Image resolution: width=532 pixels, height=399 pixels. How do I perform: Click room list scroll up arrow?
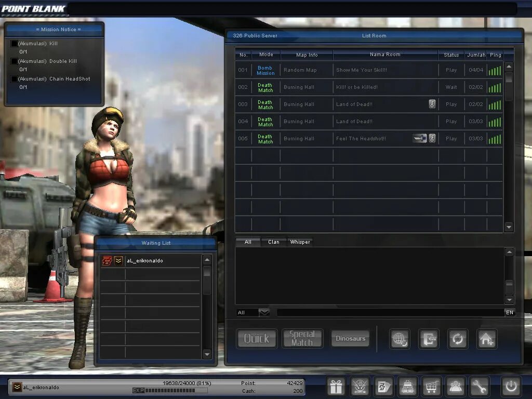[x=509, y=66]
